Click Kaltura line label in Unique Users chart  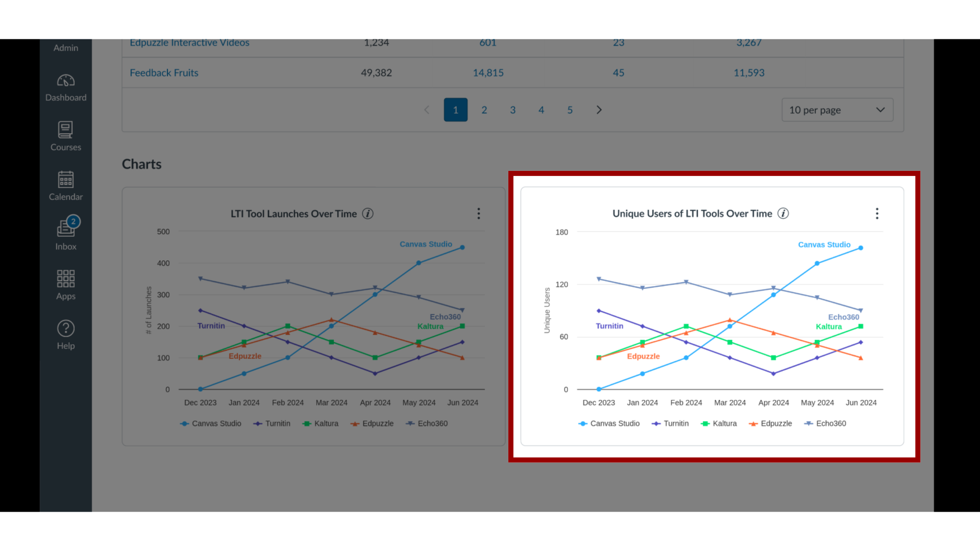pos(829,327)
